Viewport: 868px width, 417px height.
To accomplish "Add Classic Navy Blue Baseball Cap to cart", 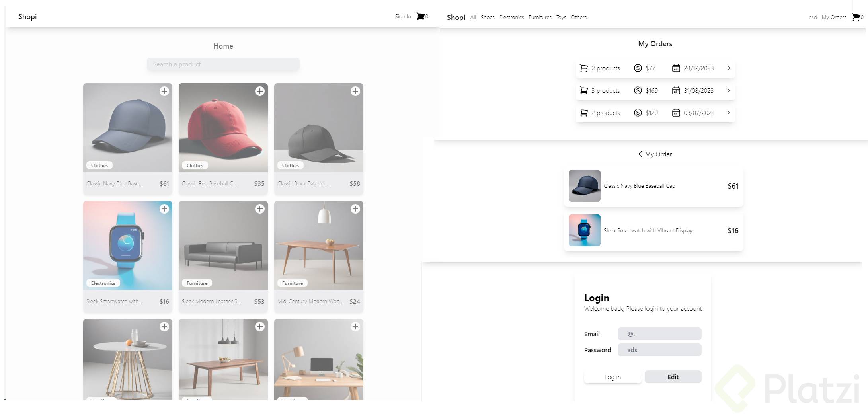I will (164, 91).
